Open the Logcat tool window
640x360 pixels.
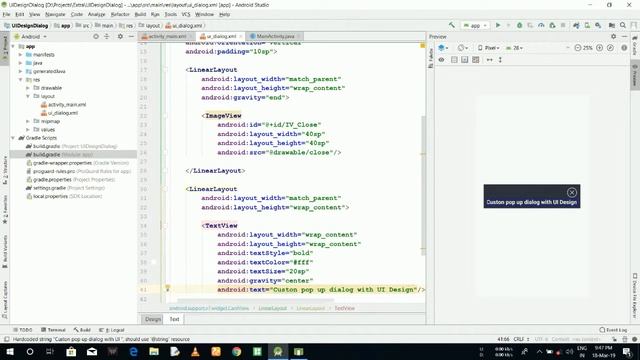pos(112,330)
